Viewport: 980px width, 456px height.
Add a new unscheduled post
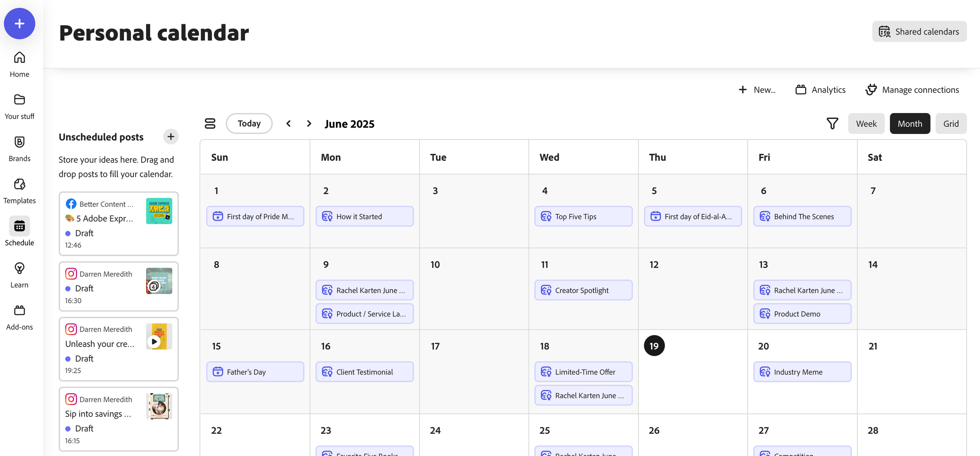pos(171,137)
